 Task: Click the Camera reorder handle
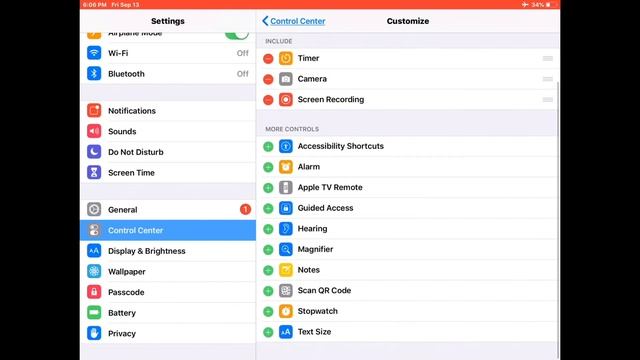(x=548, y=79)
